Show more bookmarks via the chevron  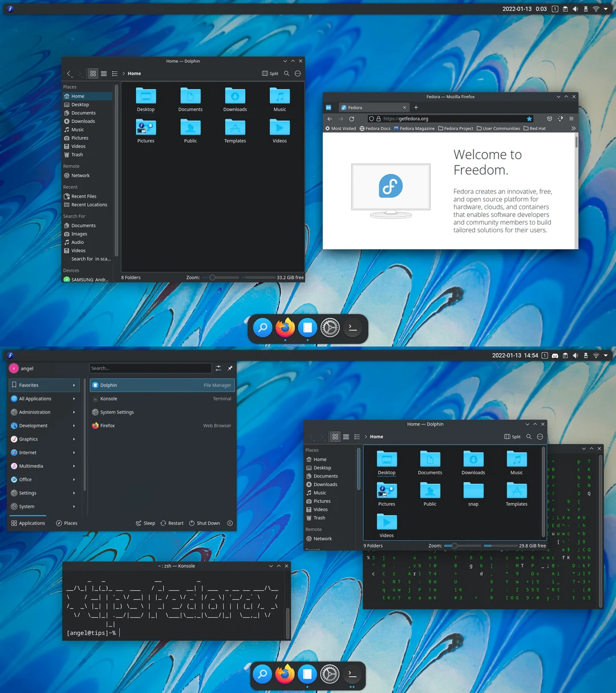[573, 128]
